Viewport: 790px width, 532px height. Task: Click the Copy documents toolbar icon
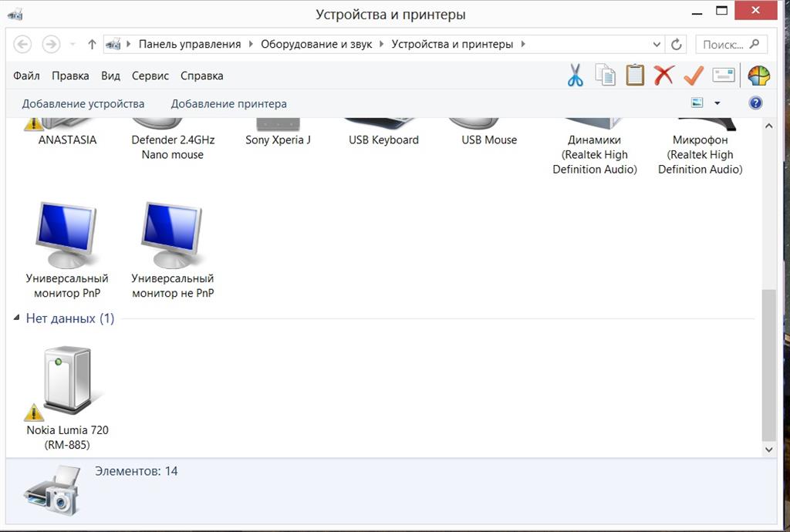(605, 76)
